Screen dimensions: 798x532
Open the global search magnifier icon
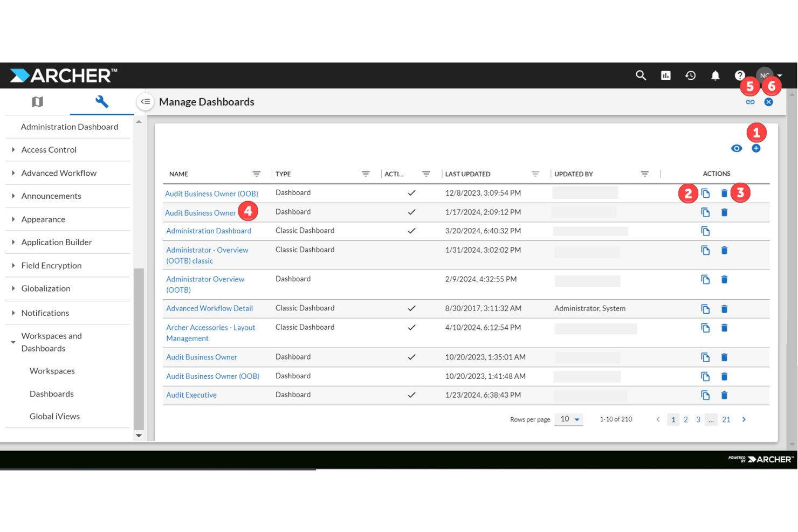(x=641, y=75)
